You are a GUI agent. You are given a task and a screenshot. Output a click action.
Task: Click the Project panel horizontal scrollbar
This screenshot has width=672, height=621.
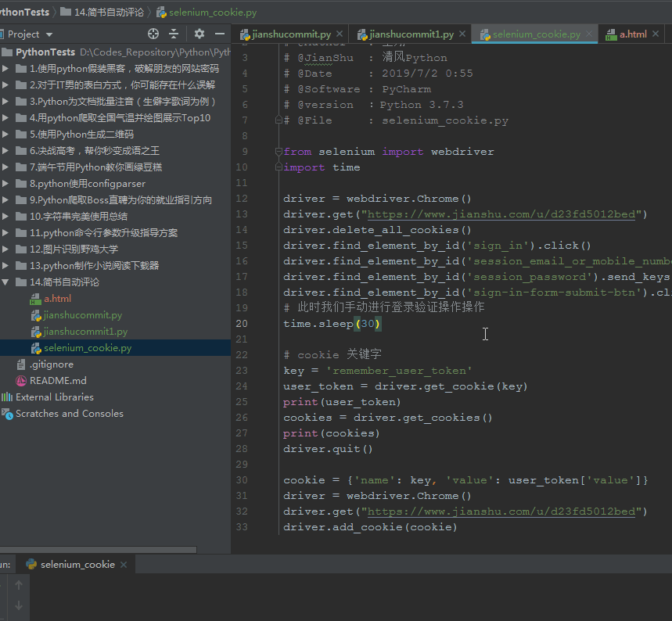pos(98,549)
